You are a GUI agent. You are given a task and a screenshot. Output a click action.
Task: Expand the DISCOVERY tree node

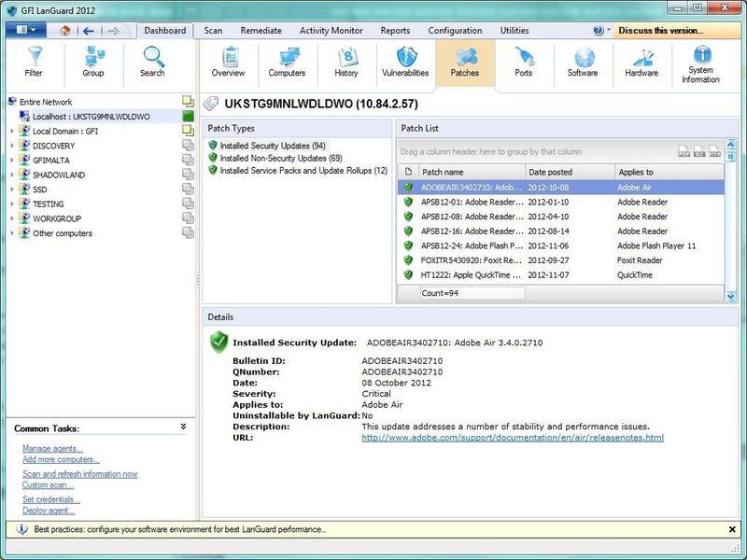(12, 146)
